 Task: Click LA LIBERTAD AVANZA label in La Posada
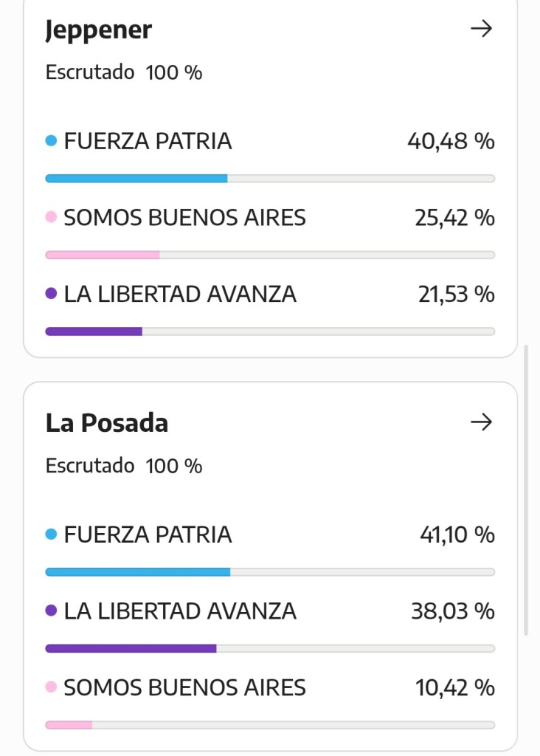coord(180,611)
